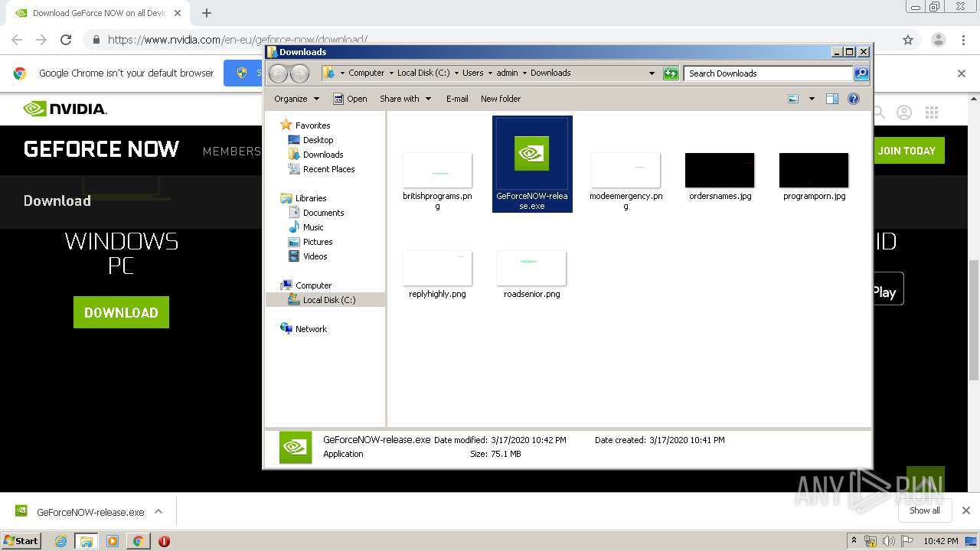Expand the Share with dropdown
The image size is (980, 551).
coord(405,99)
